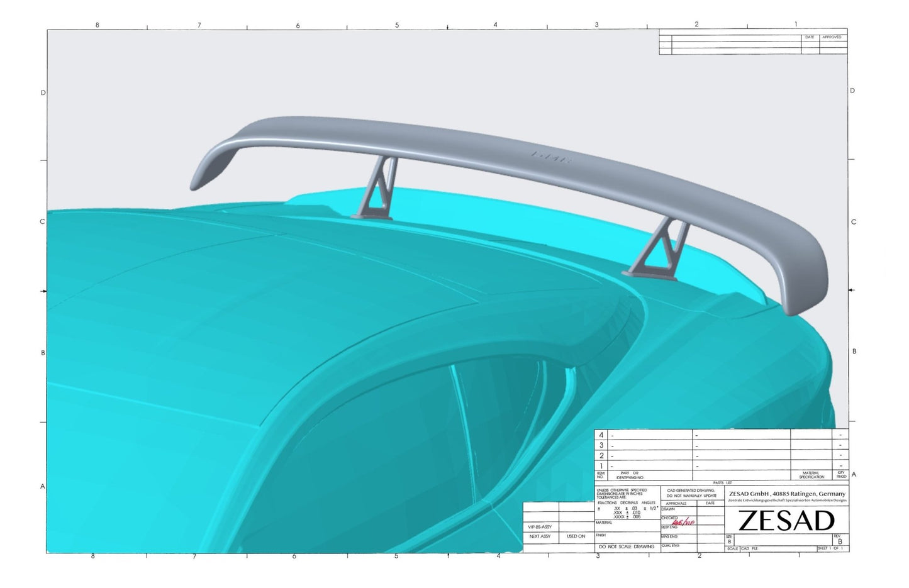Click the zone marker arrow on right border
The width and height of the screenshot is (909, 588).
tap(853, 290)
